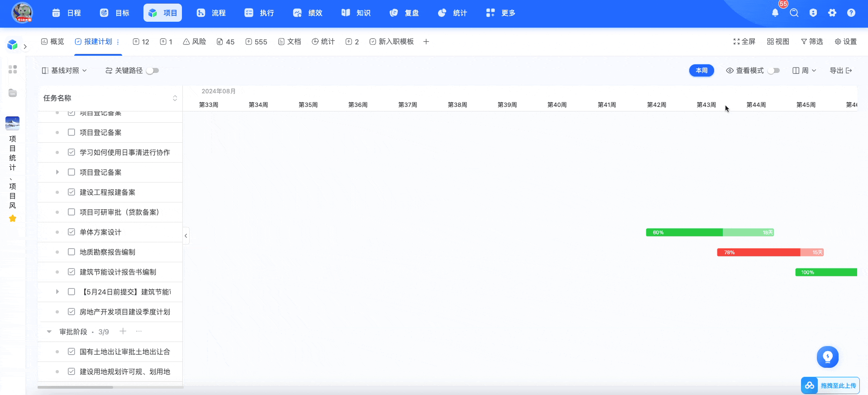The height and width of the screenshot is (395, 868).
Task: Click 导出 to export the Gantt chart
Action: click(841, 71)
